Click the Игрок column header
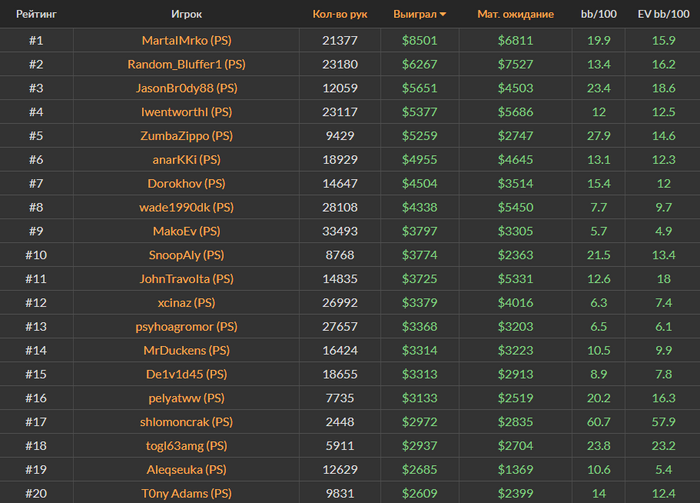The image size is (700, 503). 187,15
